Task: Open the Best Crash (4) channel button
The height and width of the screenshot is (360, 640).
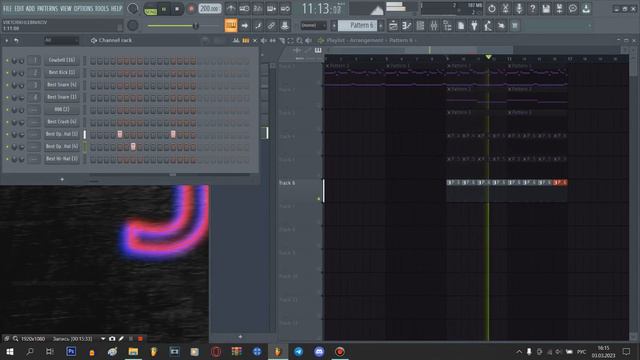Action: pyautogui.click(x=62, y=121)
